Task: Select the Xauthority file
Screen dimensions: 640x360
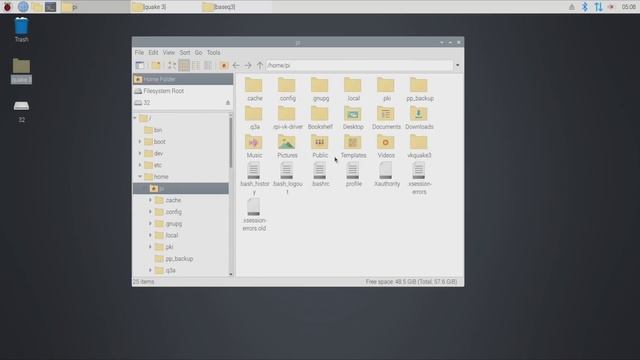Action: click(387, 175)
